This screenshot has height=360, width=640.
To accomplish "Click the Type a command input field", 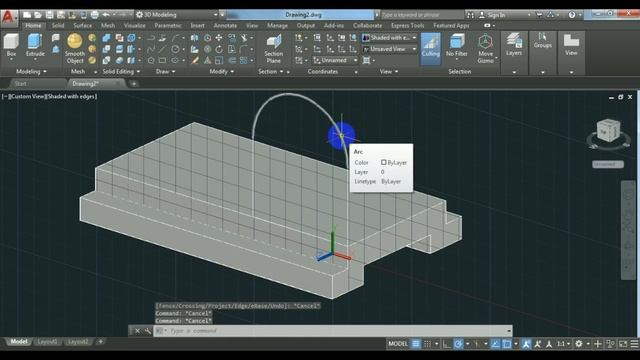I will tap(333, 331).
